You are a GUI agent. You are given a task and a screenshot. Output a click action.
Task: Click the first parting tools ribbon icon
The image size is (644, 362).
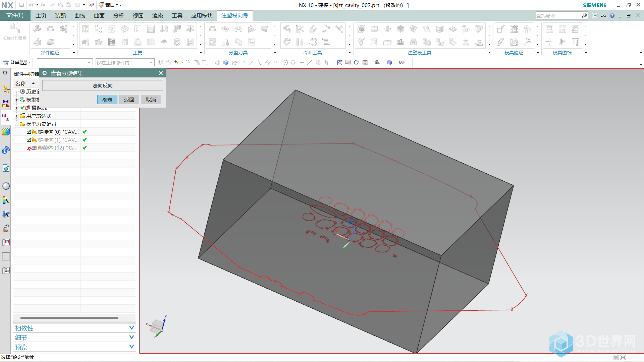pos(212,29)
